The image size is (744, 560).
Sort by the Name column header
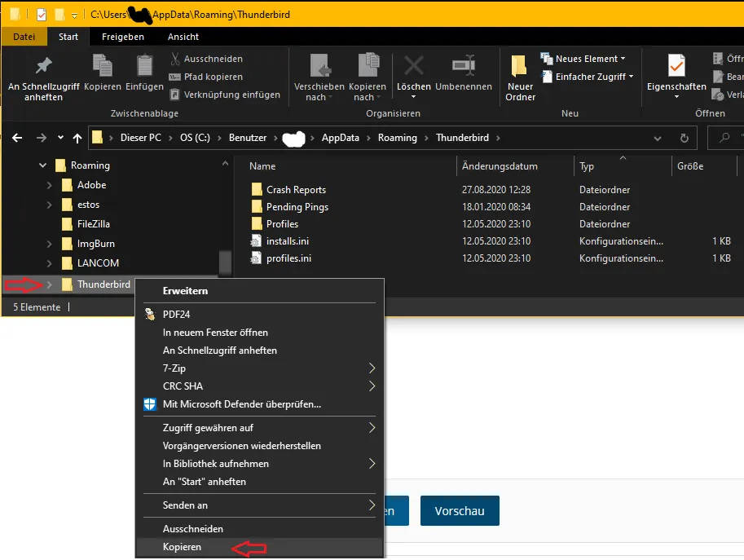[x=262, y=166]
